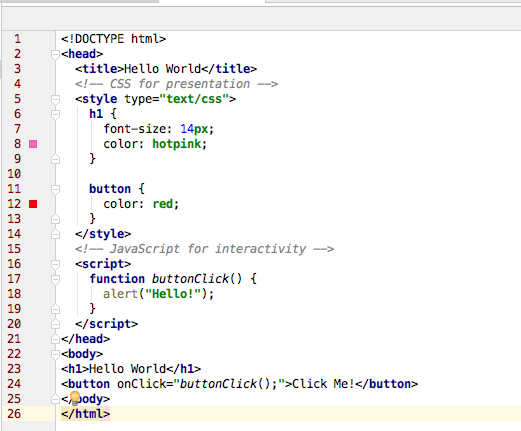The image size is (521, 431).
Task: Click the closing head tag text
Action: (x=86, y=339)
